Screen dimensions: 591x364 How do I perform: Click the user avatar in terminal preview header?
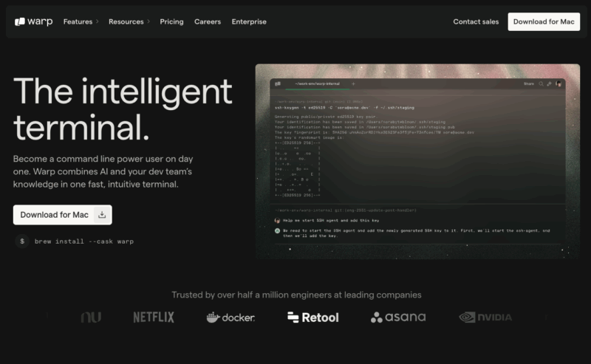pos(558,83)
